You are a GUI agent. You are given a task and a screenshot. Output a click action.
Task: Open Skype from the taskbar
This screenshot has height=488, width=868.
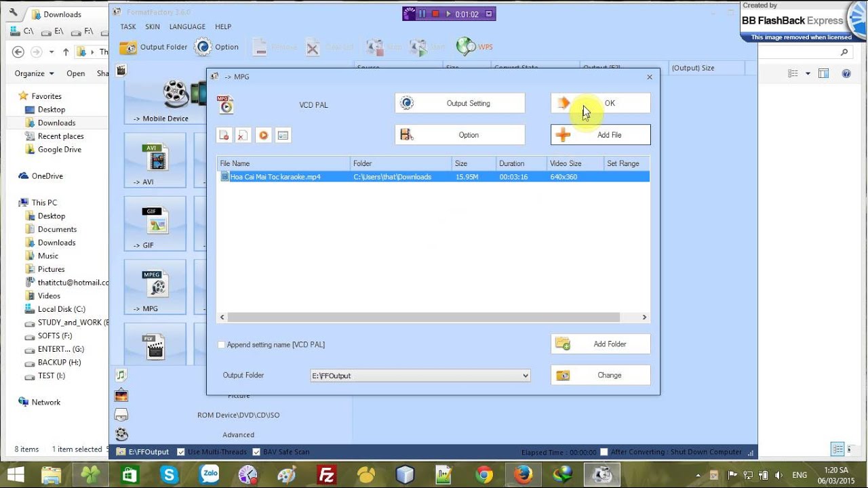pyautogui.click(x=168, y=474)
